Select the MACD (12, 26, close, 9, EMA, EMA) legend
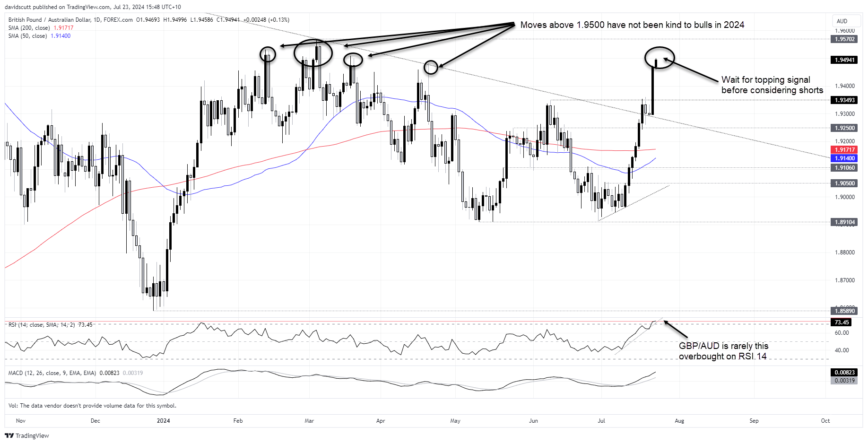The width and height of the screenshot is (868, 444). [76, 373]
